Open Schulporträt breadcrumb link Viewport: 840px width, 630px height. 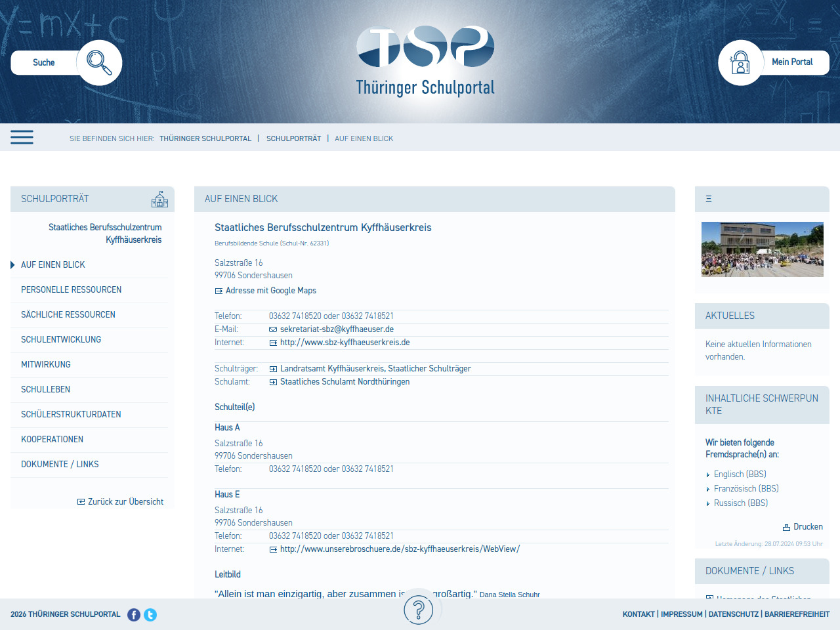coord(293,138)
